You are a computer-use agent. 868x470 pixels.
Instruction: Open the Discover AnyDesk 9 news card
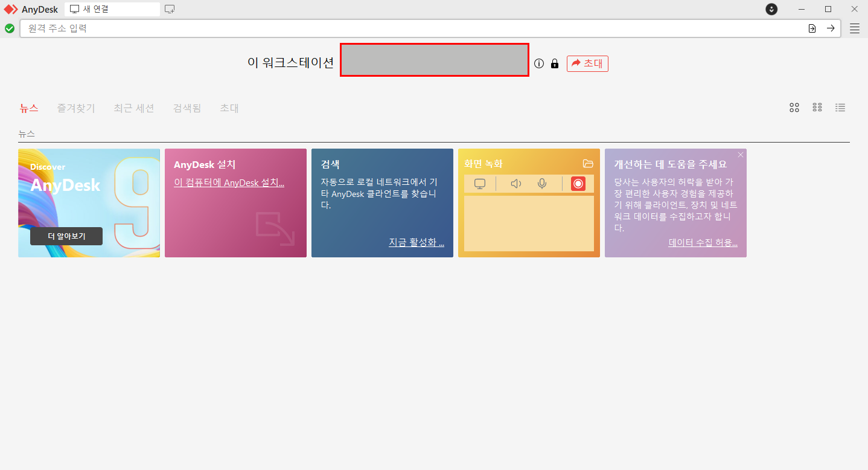[x=89, y=203]
